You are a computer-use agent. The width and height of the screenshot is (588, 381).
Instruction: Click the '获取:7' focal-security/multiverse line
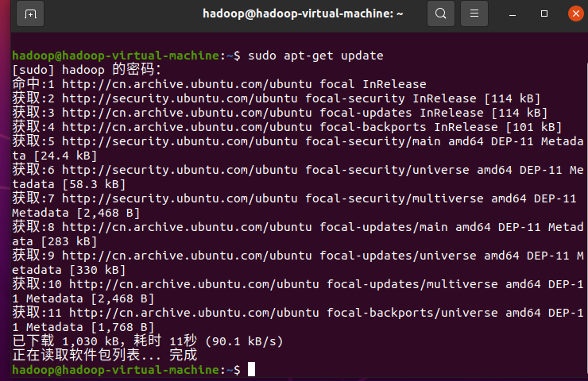(294, 198)
